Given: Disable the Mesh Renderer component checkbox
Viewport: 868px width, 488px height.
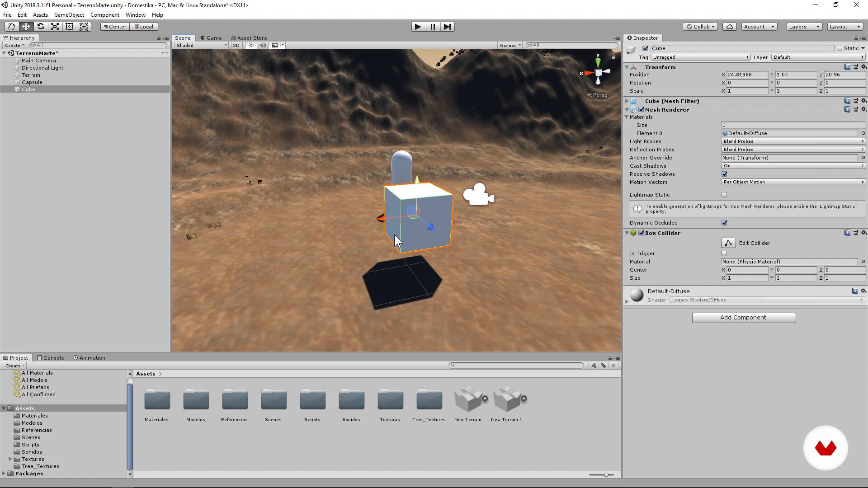Looking at the screenshot, I should point(641,109).
